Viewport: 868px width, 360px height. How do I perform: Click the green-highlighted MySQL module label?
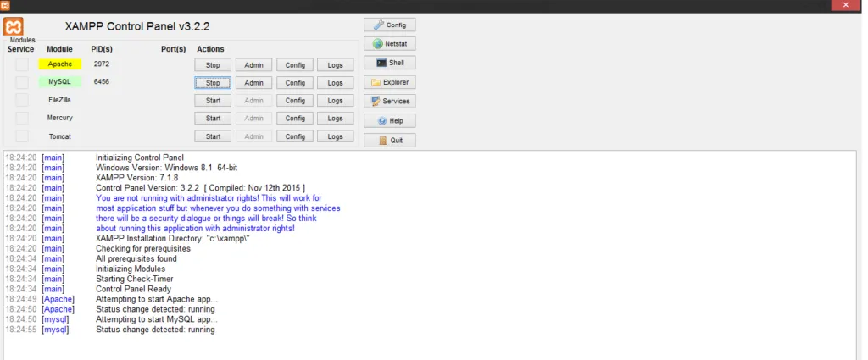click(x=60, y=82)
